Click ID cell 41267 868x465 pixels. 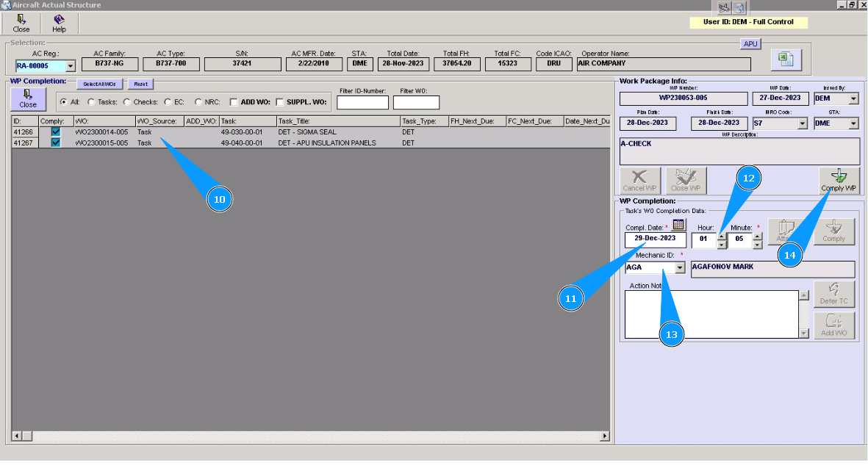[24, 143]
